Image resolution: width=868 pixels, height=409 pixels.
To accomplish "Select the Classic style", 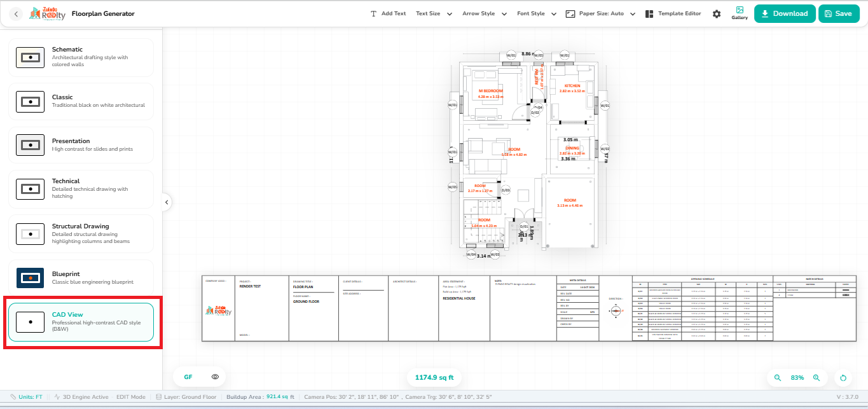I will (x=81, y=101).
